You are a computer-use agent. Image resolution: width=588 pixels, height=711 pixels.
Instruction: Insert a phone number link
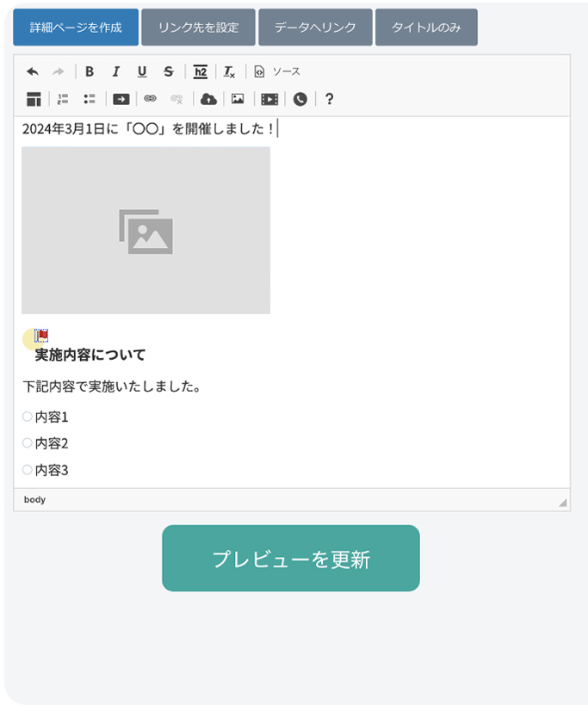tap(300, 99)
